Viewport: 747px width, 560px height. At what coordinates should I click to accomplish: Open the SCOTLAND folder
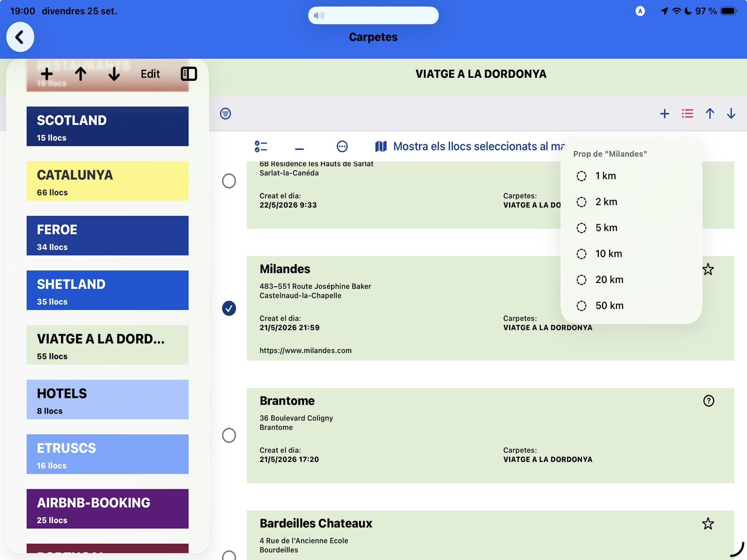tap(108, 126)
